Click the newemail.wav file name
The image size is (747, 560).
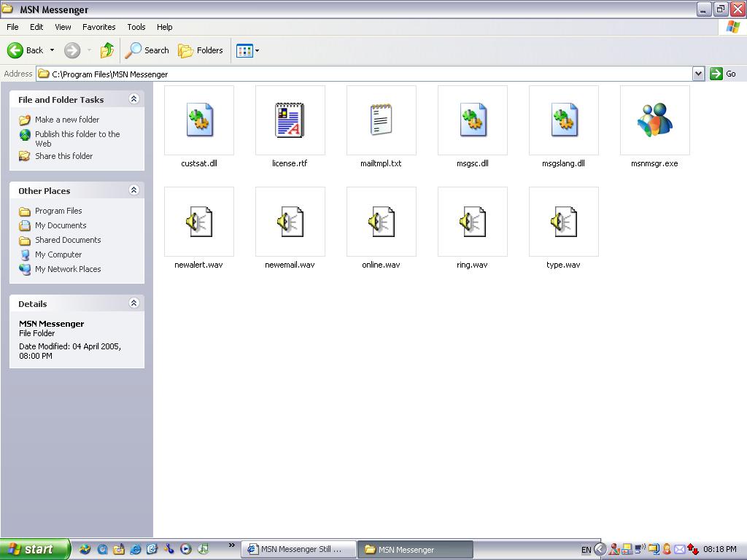tap(290, 265)
